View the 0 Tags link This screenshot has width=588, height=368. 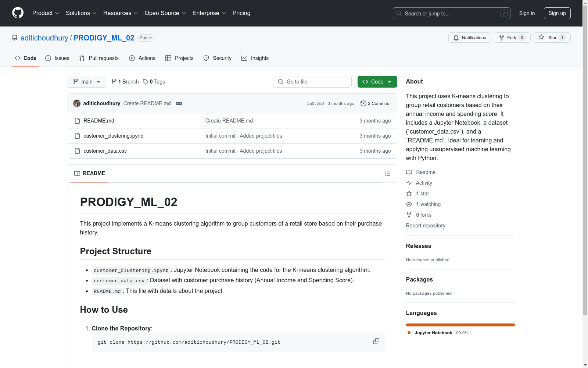(x=154, y=82)
